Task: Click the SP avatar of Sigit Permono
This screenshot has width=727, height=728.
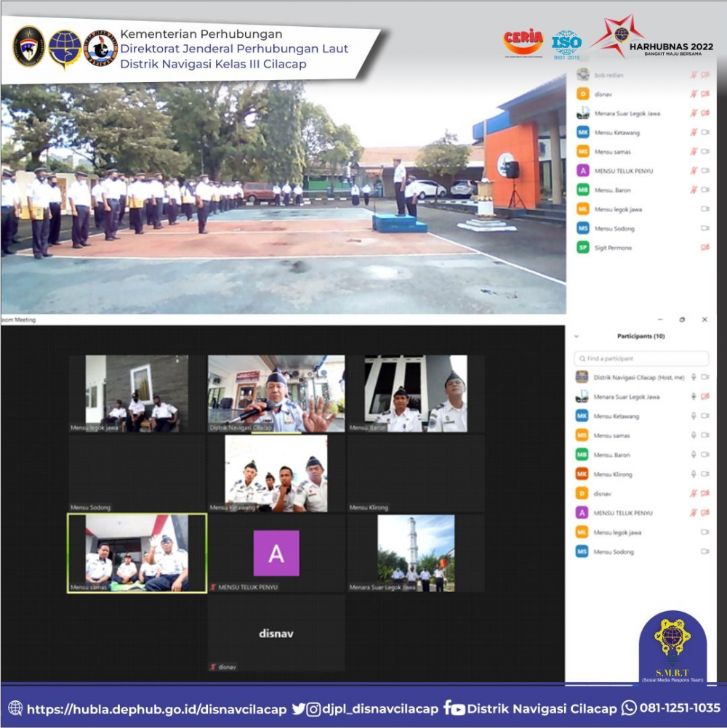Action: pos(583,248)
